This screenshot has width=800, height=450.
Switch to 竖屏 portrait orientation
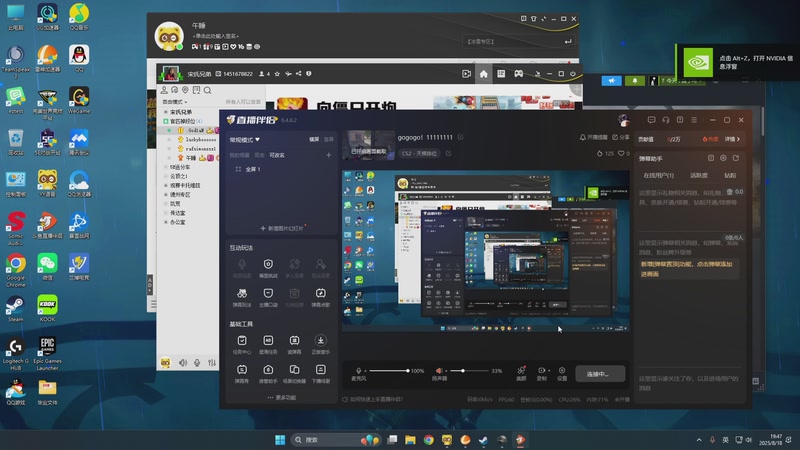[x=329, y=139]
